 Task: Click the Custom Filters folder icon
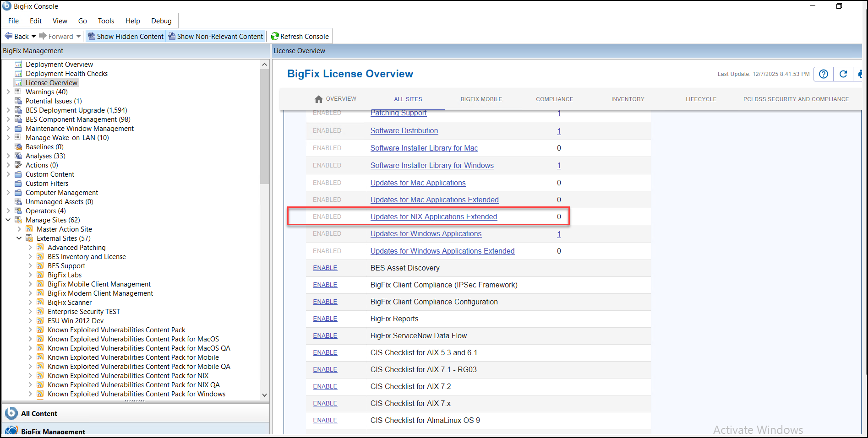[18, 184]
